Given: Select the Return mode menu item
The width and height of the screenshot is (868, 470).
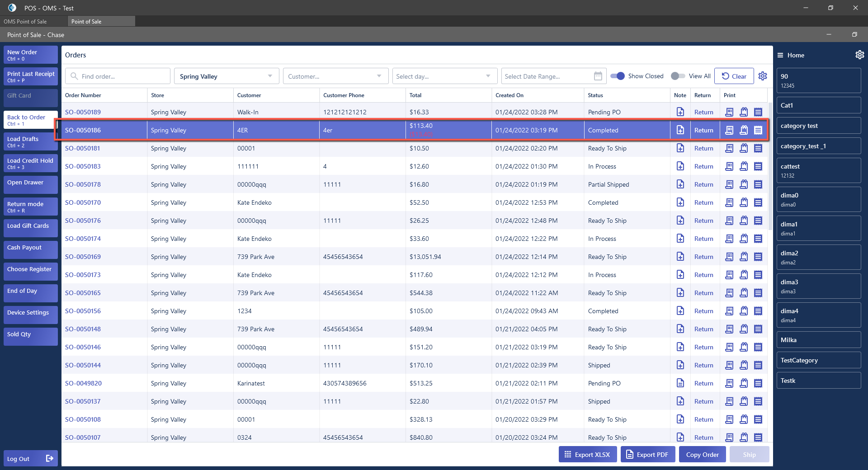Looking at the screenshot, I should coord(30,207).
